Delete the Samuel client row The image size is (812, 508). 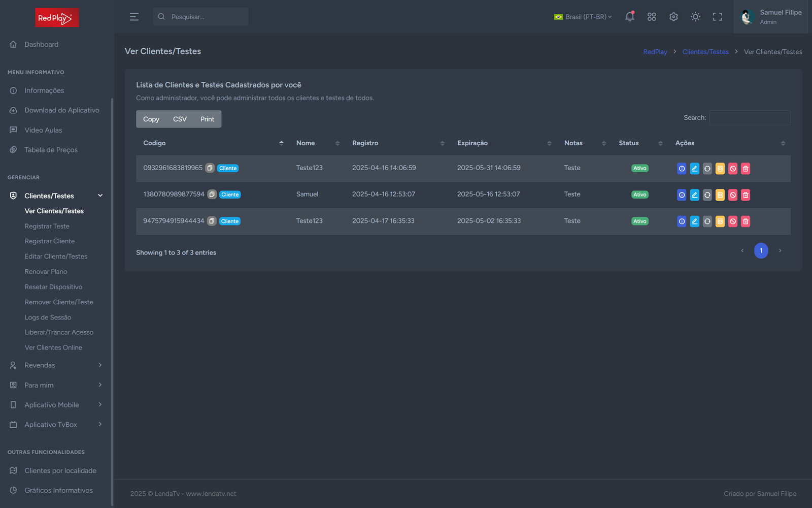[x=745, y=195]
